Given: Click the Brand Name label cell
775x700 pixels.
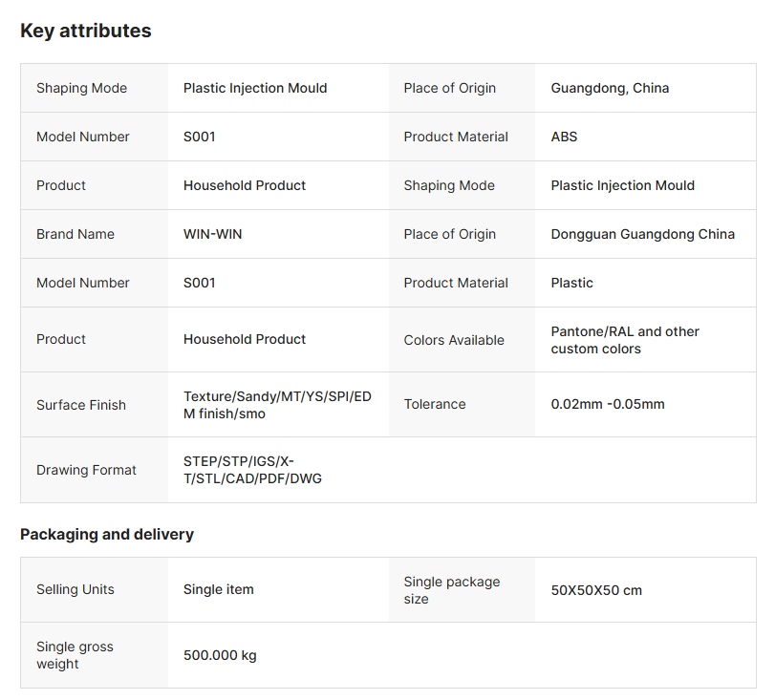Looking at the screenshot, I should 75,234.
